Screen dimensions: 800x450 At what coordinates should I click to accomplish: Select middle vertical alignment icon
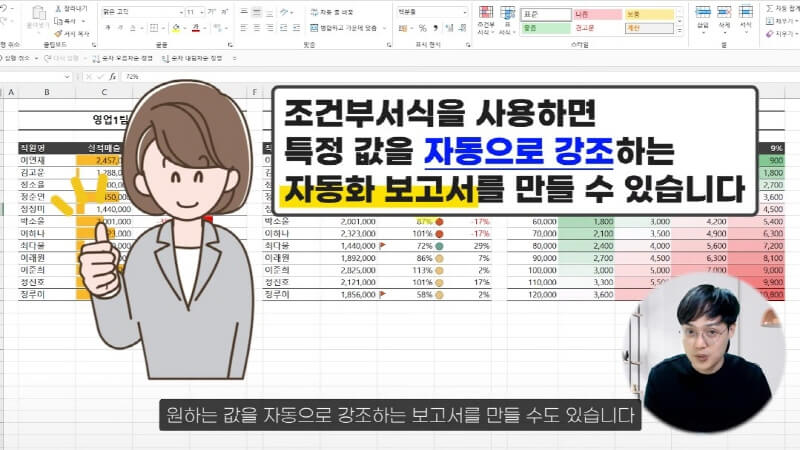click(x=257, y=11)
